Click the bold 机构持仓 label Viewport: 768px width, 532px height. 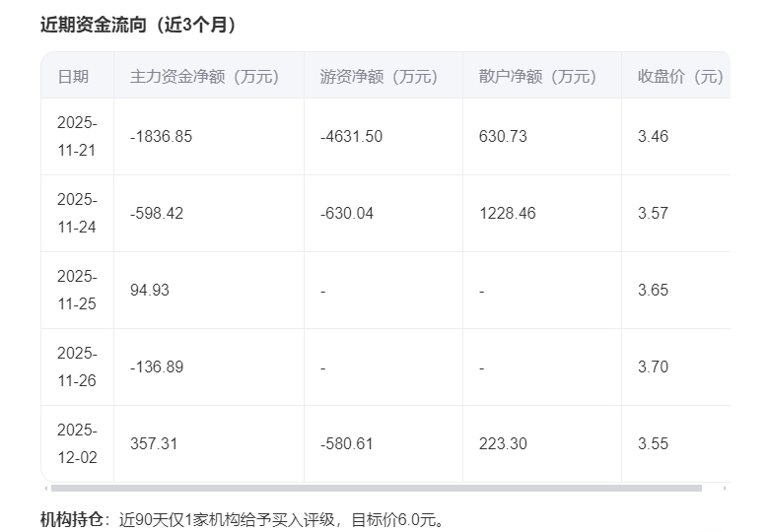point(70,518)
